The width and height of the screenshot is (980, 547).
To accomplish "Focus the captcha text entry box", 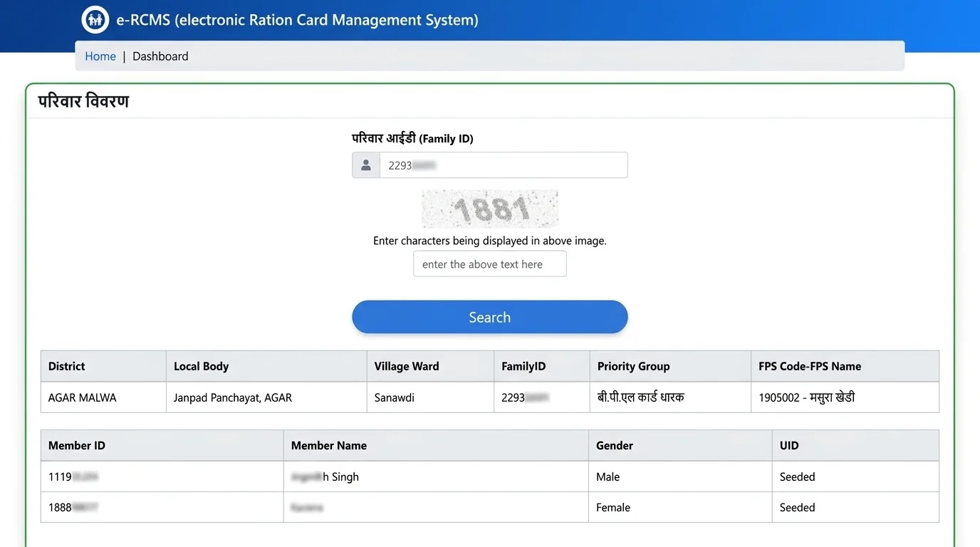I will 490,264.
